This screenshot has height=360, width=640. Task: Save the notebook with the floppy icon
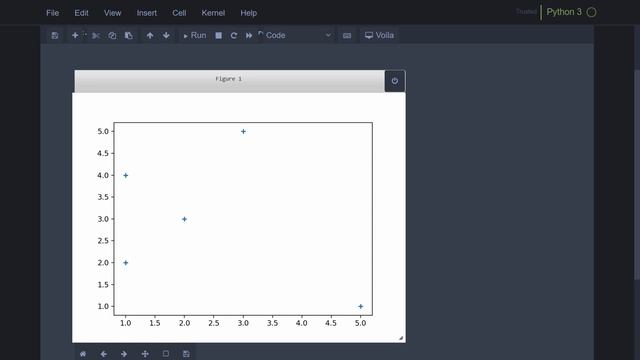tap(55, 36)
